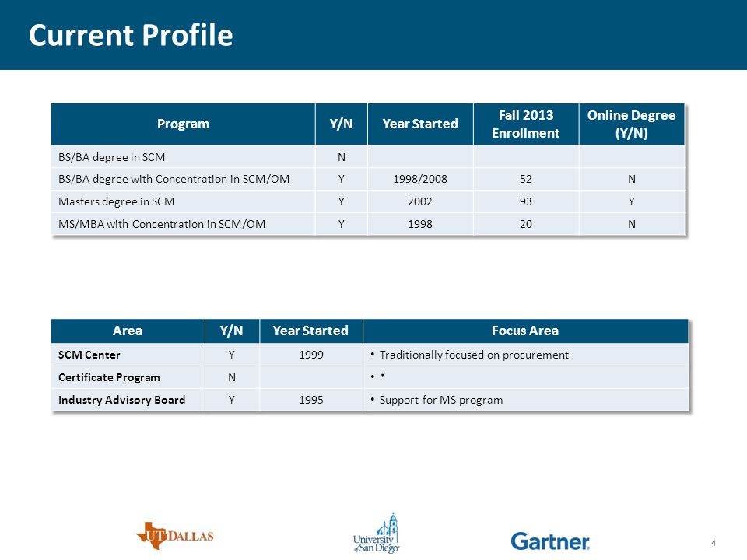This screenshot has width=747, height=560.
Task: Click the 1999 year cell
Action: [x=311, y=355]
